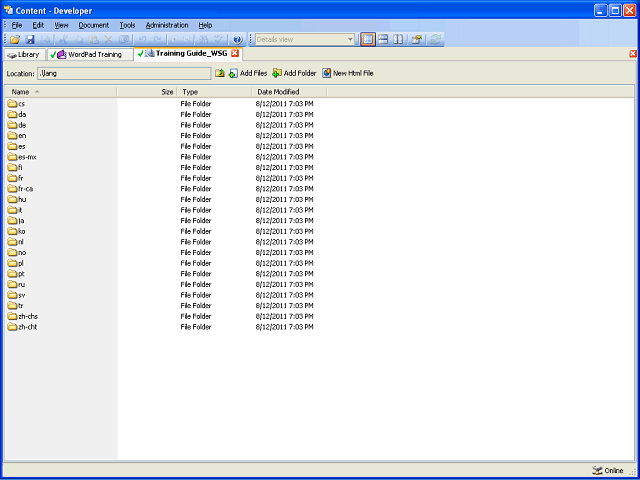
Task: Close the Training Guide_WSG tab
Action: click(x=234, y=53)
